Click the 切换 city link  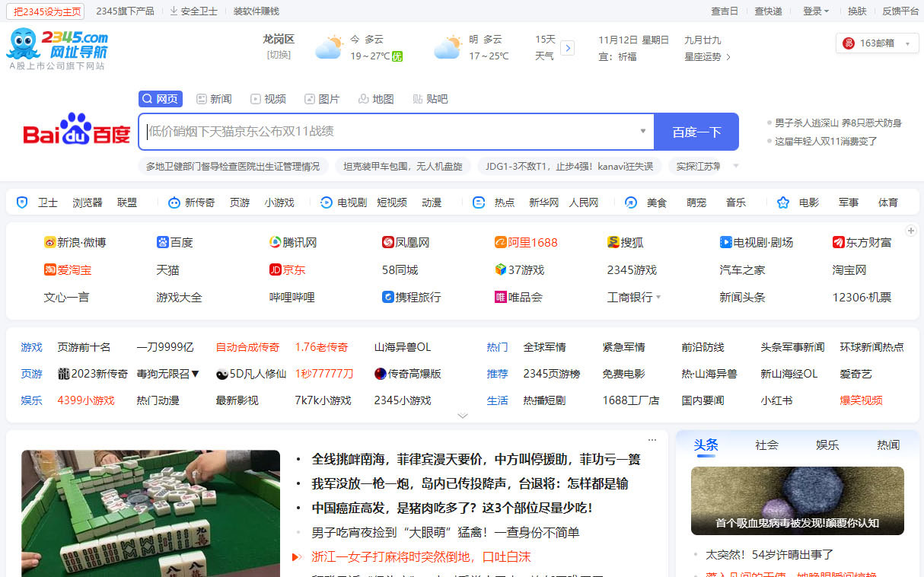point(279,55)
